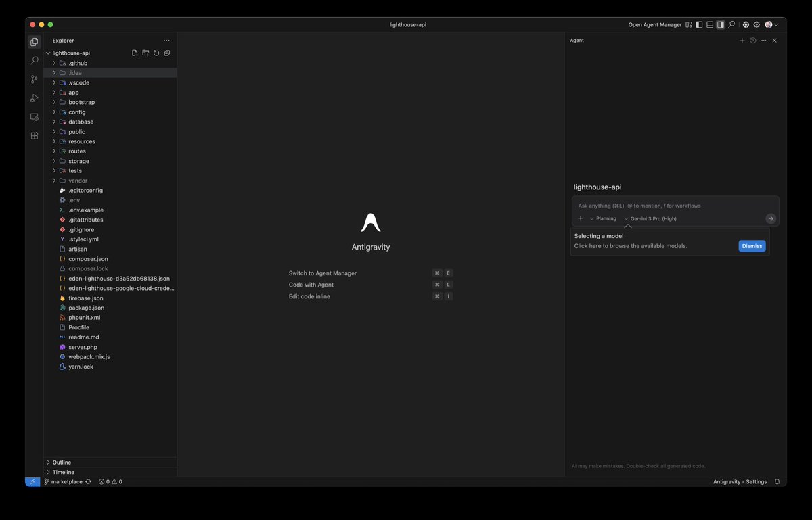The height and width of the screenshot is (520, 812).
Task: Close the Agent panel
Action: coord(774,41)
